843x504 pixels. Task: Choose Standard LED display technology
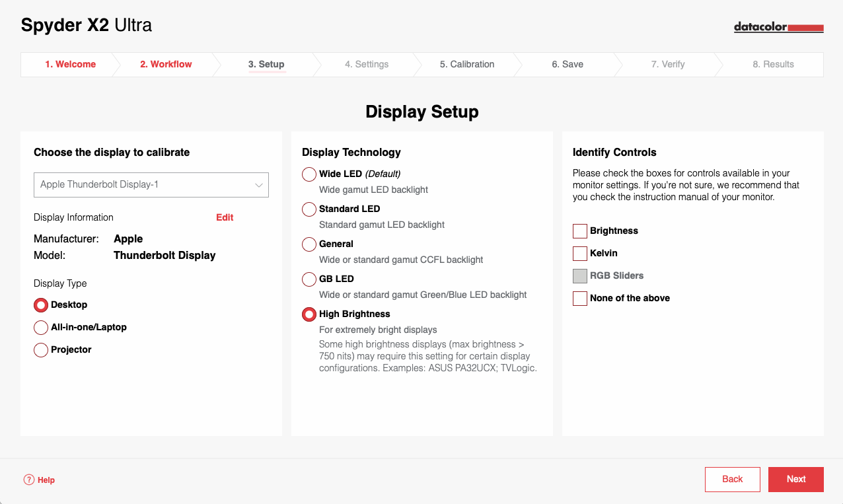(309, 209)
